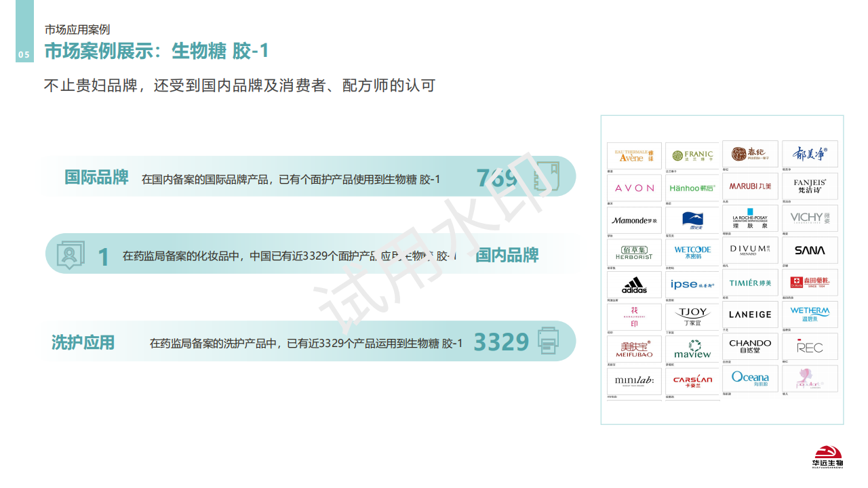Click the Oceana logo tile
Image resolution: width=868 pixels, height=488 pixels.
coord(749,378)
